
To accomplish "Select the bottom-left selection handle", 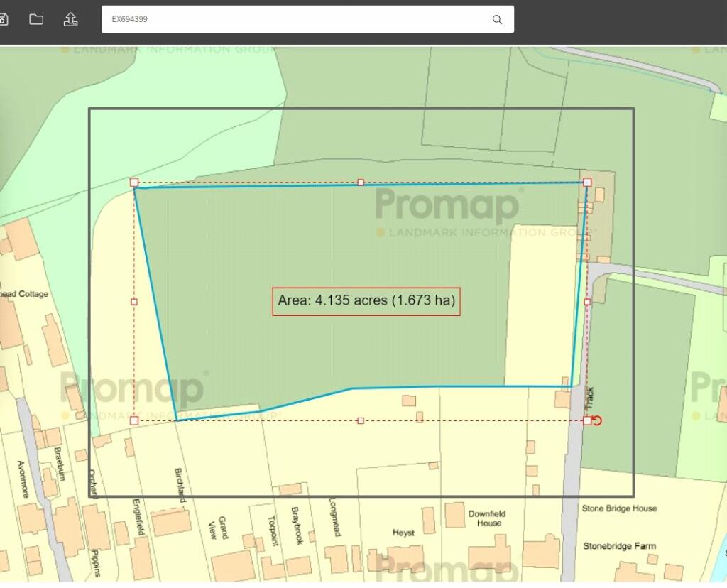I will tap(134, 420).
